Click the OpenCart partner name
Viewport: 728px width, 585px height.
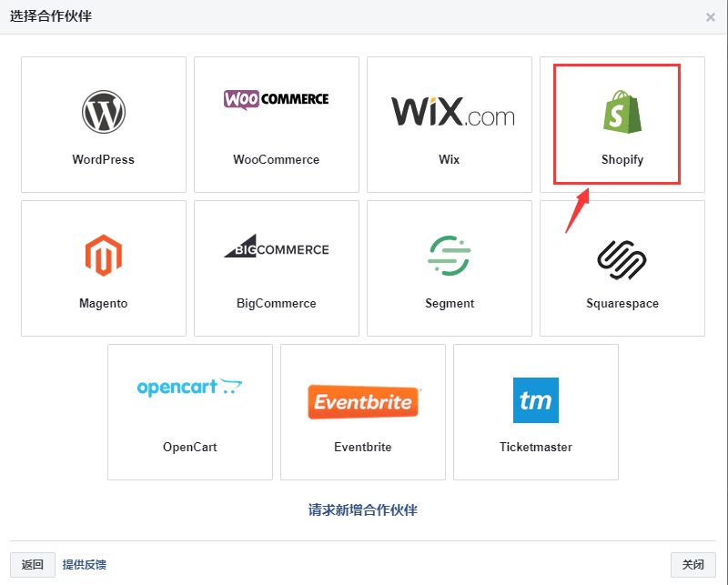(x=190, y=447)
